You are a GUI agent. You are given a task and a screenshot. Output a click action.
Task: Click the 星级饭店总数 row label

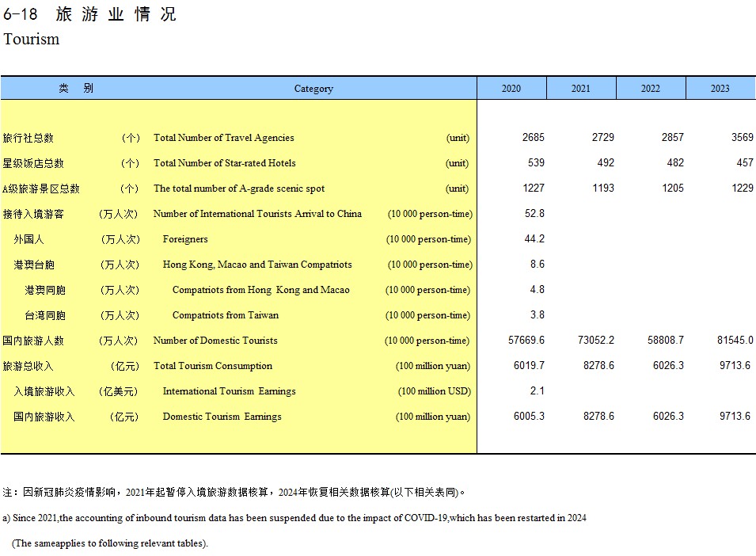pyautogui.click(x=33, y=163)
